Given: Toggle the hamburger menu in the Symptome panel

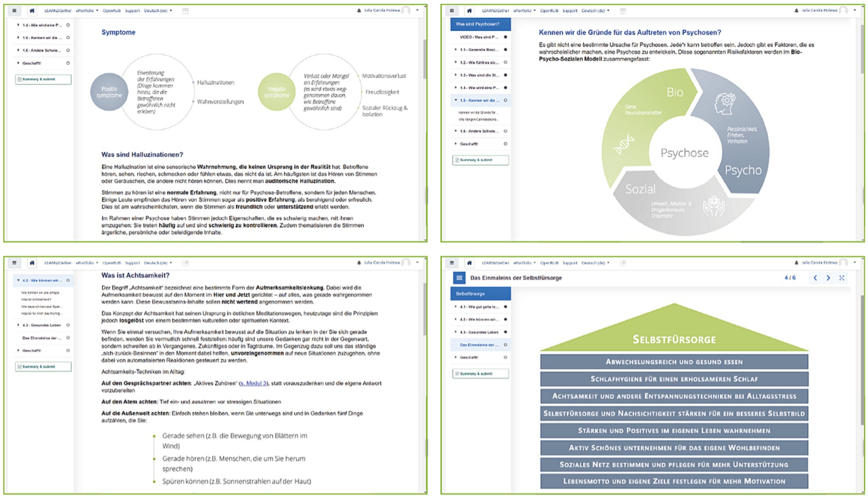Looking at the screenshot, I should [14, 10].
